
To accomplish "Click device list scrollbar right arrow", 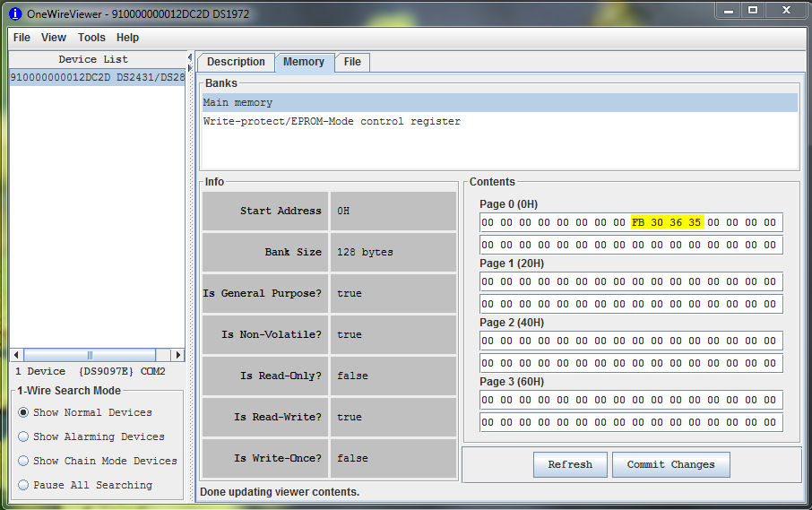I will (x=177, y=355).
